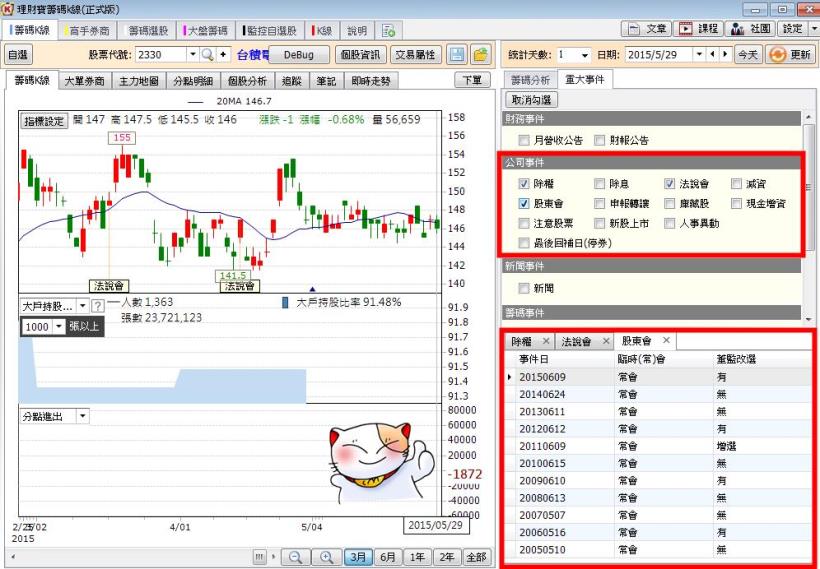
Task: Uncheck the 股東會 checkbox
Action: coord(524,203)
